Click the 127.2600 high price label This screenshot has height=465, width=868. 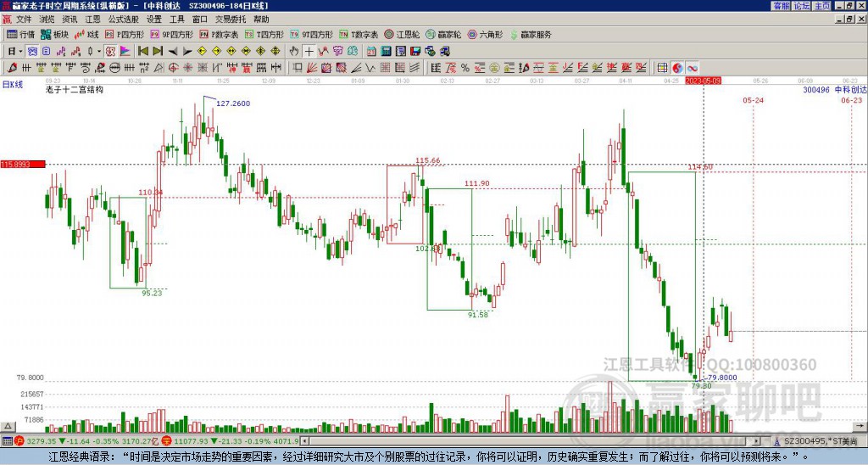click(x=233, y=104)
